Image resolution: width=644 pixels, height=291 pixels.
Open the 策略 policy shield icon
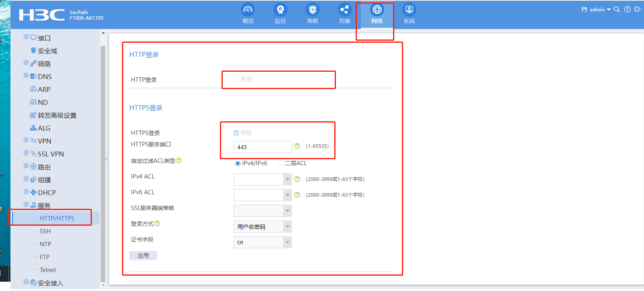[x=313, y=10]
